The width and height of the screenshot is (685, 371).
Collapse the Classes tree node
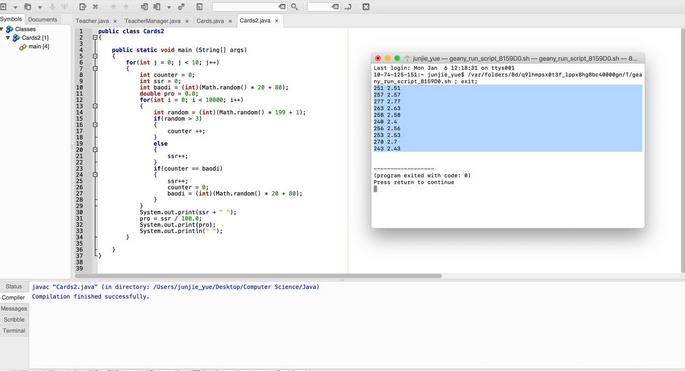point(2,29)
